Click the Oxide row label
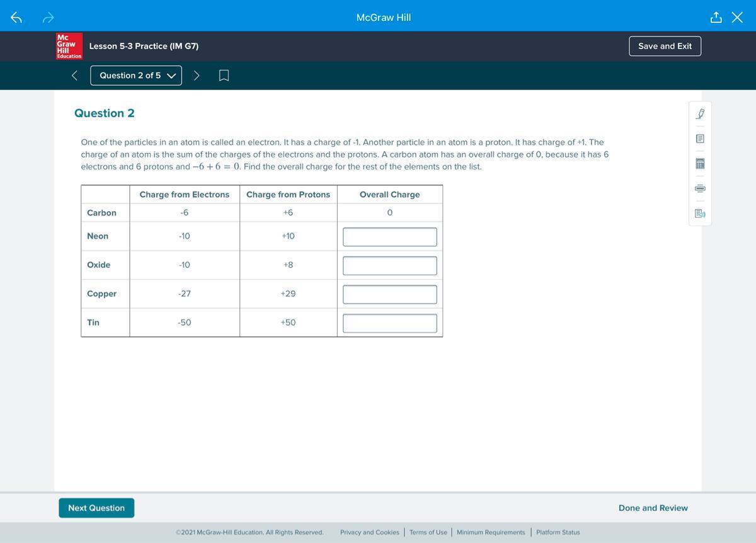756x543 pixels. tap(99, 265)
